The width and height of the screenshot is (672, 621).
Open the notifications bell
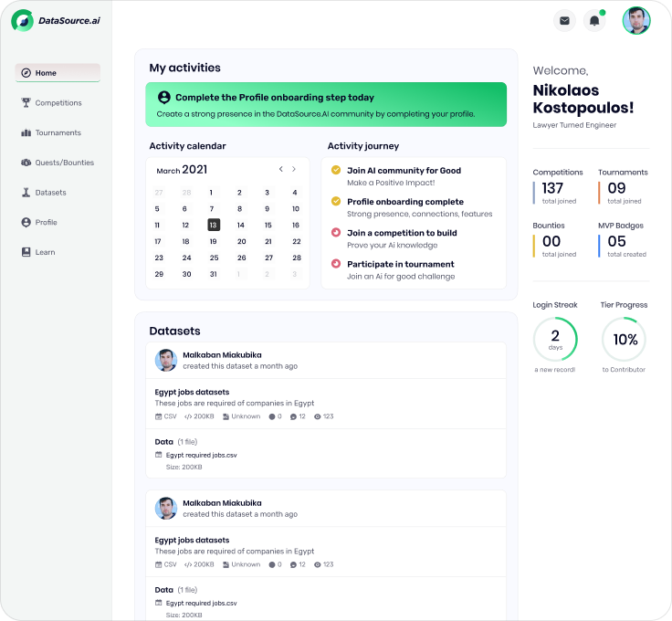pos(594,21)
